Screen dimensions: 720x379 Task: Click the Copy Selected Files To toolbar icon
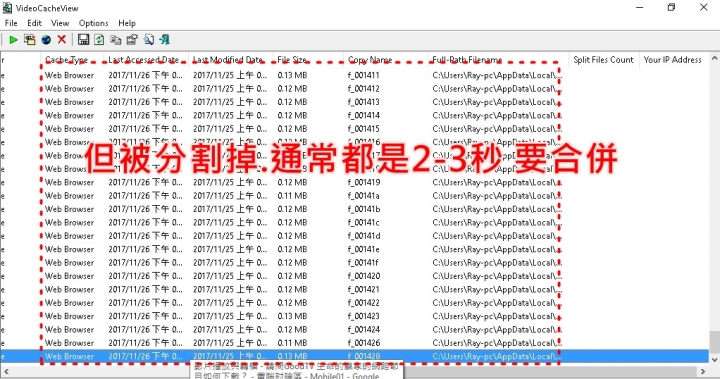point(30,40)
